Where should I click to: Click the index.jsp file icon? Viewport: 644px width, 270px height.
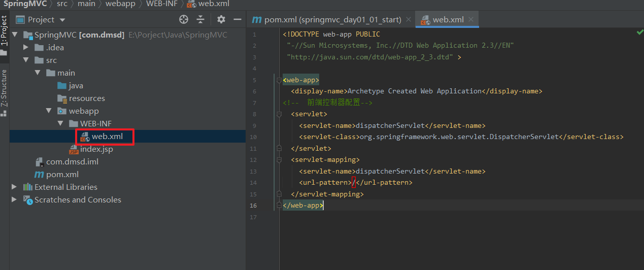(x=74, y=150)
